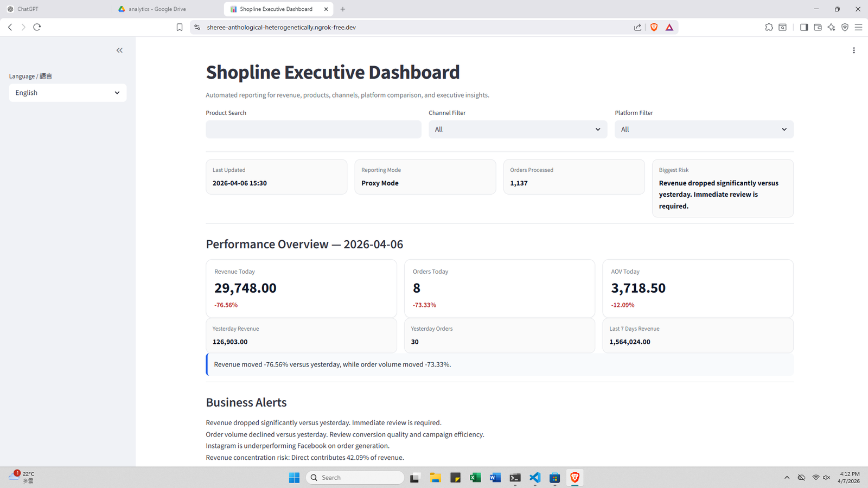Open browser extensions puzzle icon
868x488 pixels.
click(769, 27)
